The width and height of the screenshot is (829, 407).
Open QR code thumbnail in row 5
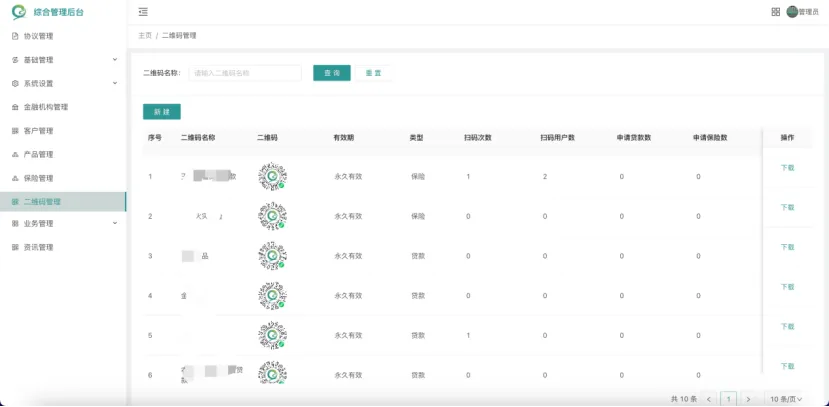point(272,335)
